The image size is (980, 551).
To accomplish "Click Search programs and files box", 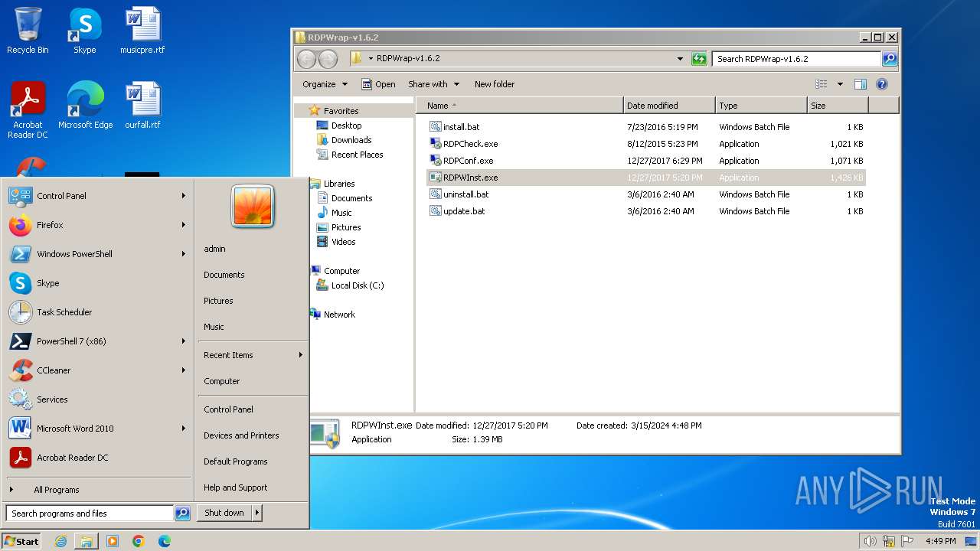I will tap(90, 514).
